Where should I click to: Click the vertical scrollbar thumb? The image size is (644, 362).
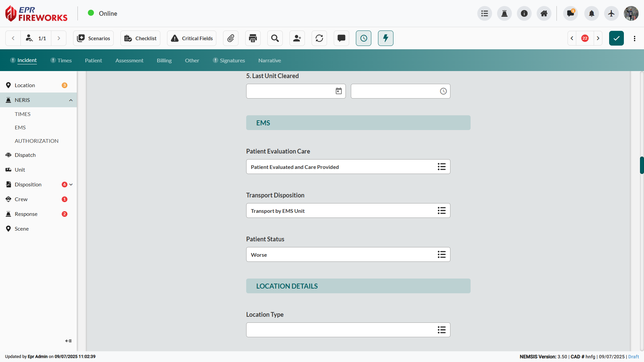(x=642, y=165)
